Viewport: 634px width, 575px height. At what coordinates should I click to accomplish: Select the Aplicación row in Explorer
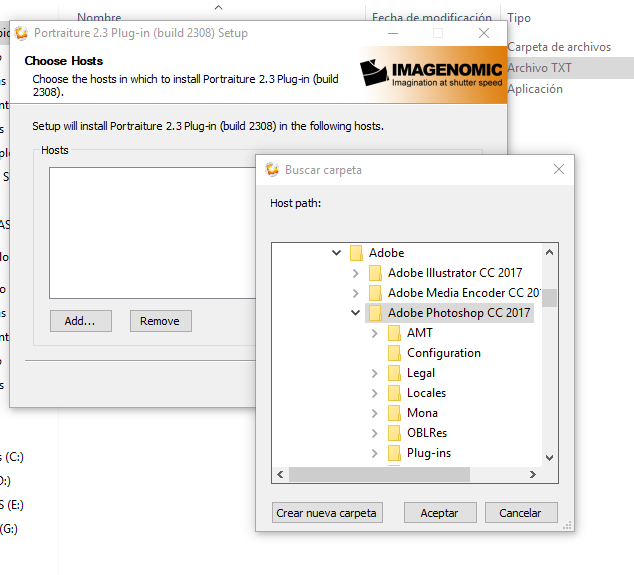[x=535, y=89]
